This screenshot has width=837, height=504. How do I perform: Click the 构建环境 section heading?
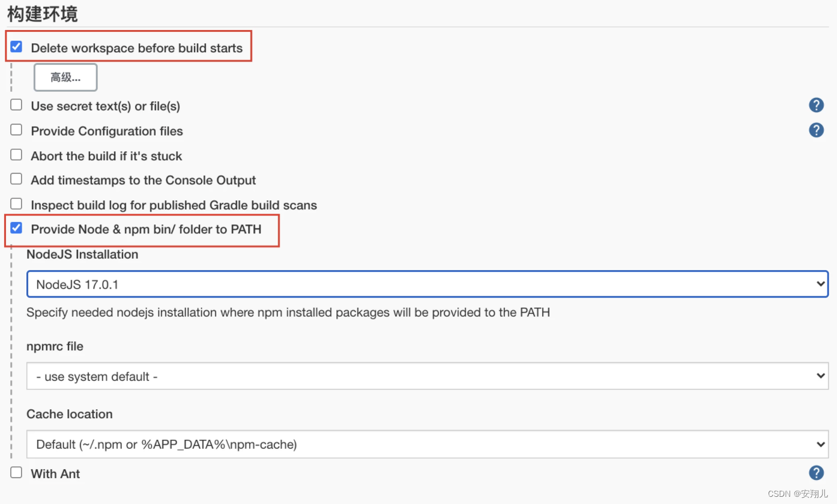point(43,14)
